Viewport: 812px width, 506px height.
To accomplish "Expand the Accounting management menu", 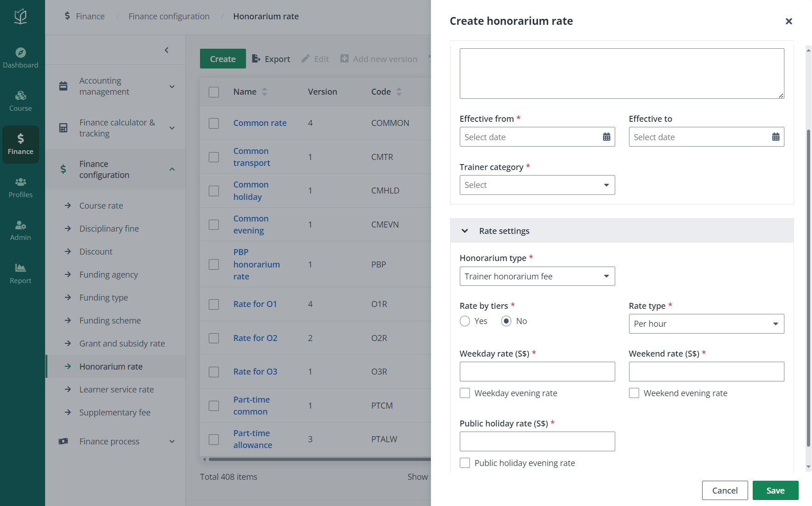I will click(172, 86).
